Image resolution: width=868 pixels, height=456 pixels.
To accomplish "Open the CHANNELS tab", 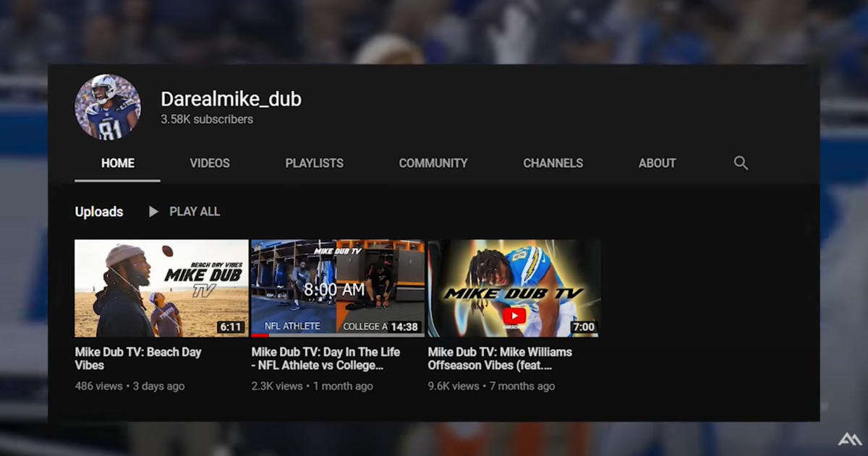I will tap(553, 163).
